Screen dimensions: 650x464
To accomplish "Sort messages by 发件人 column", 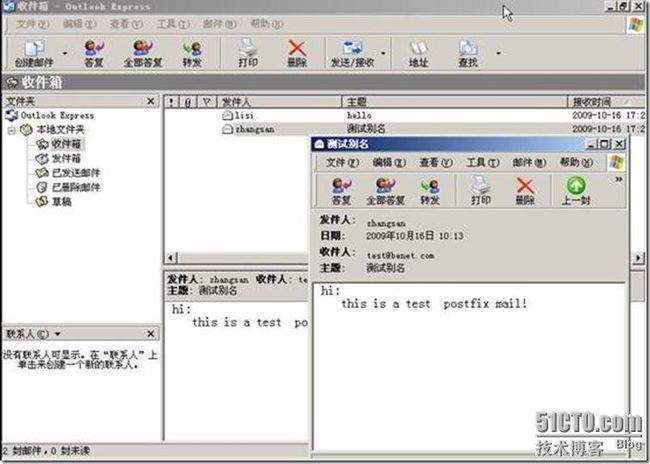I will pyautogui.click(x=279, y=102).
